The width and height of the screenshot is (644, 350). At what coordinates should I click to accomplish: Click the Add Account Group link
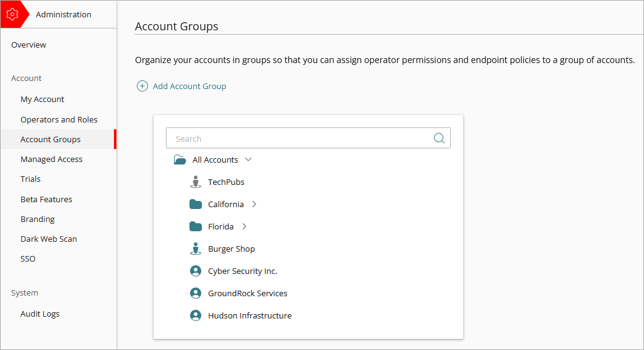tap(189, 86)
